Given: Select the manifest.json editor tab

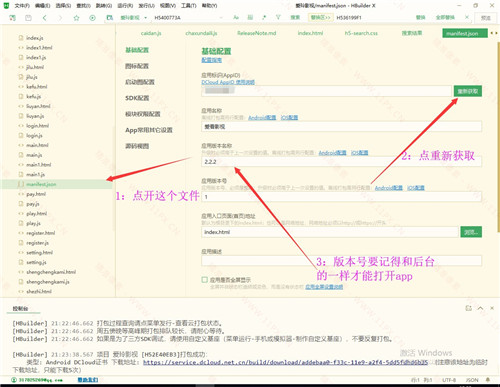Looking at the screenshot, I should pyautogui.click(x=465, y=33).
